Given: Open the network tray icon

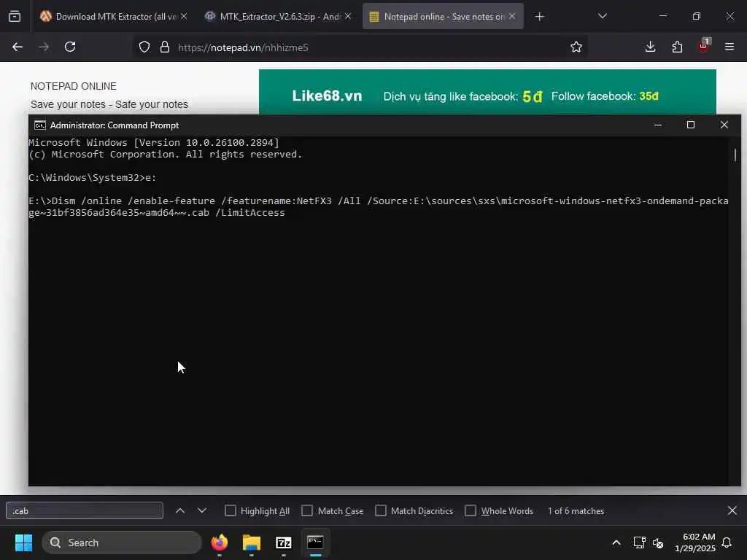Looking at the screenshot, I should point(639,542).
